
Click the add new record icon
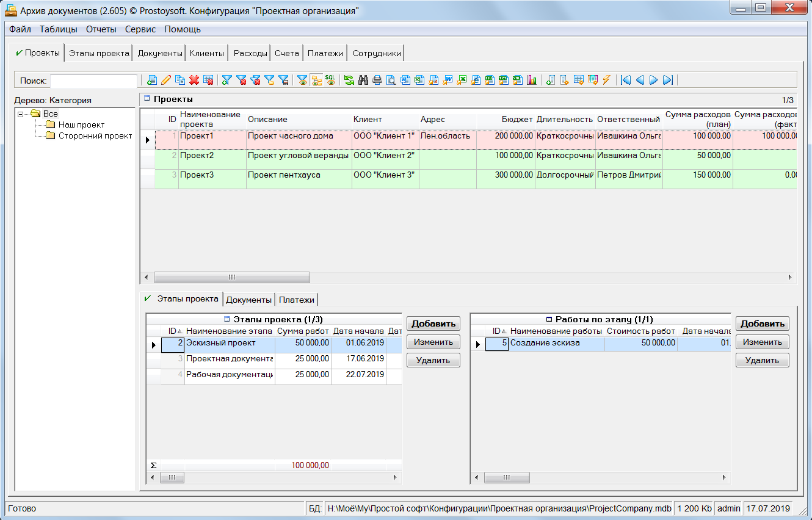click(152, 80)
